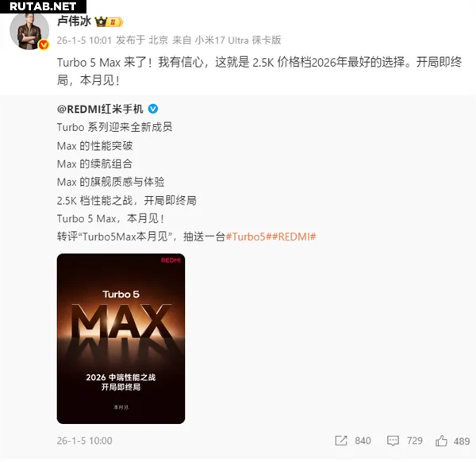This screenshot has height=462, width=476.
Task: Click the like count 489
Action: [x=462, y=441]
